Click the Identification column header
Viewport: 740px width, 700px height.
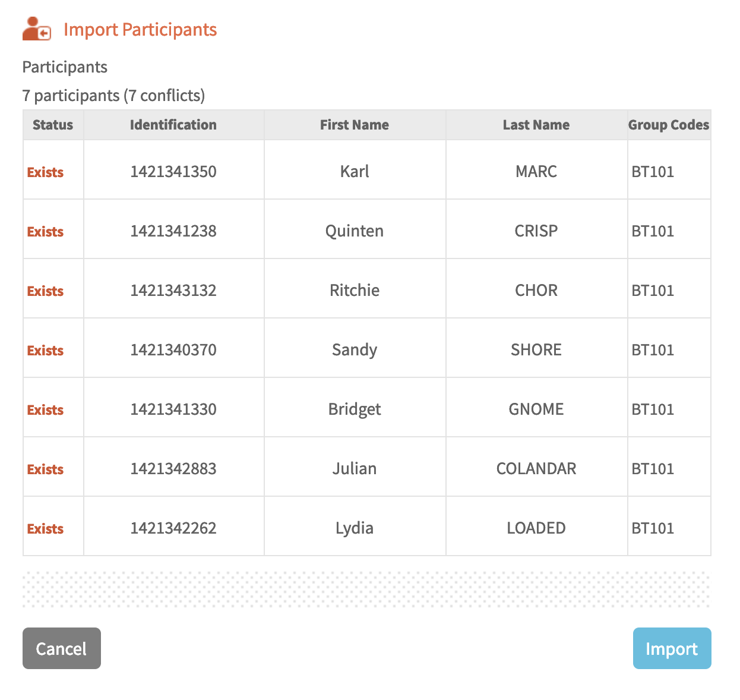[173, 125]
